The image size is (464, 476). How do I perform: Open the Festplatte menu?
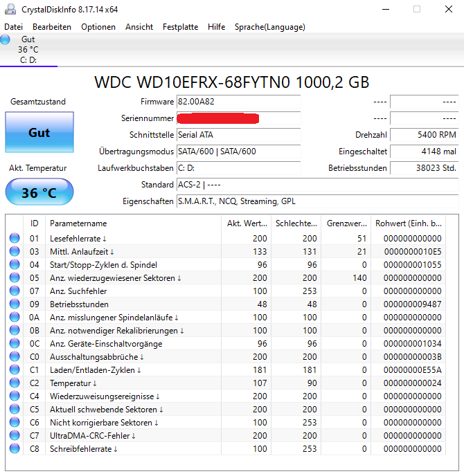click(x=180, y=27)
